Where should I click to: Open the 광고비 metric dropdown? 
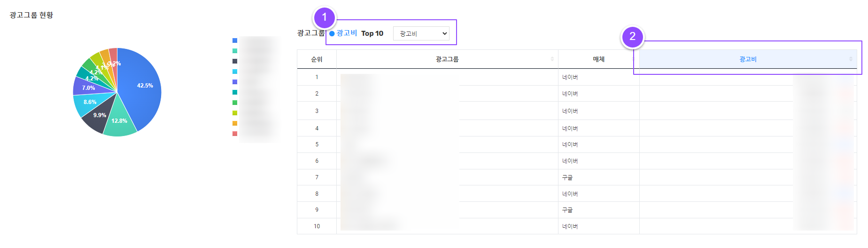tap(421, 33)
